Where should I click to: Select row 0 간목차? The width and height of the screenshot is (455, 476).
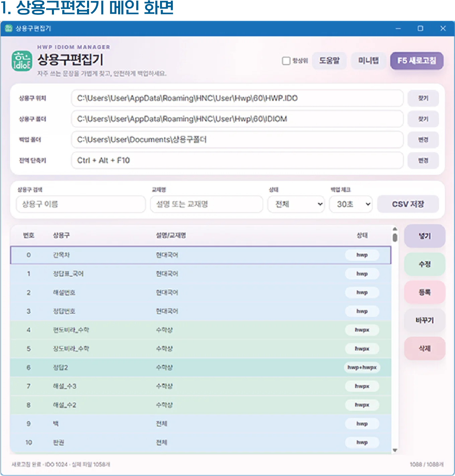tap(201, 255)
